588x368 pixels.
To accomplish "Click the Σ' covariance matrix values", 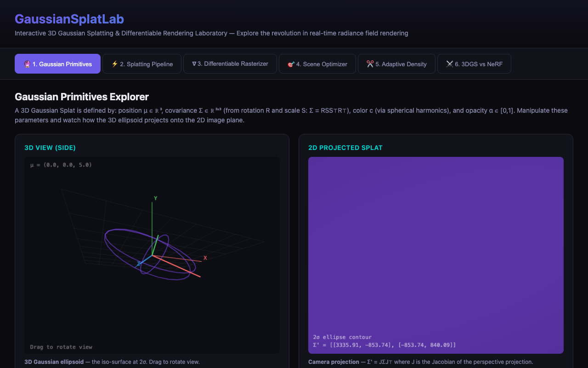I will 384,345.
